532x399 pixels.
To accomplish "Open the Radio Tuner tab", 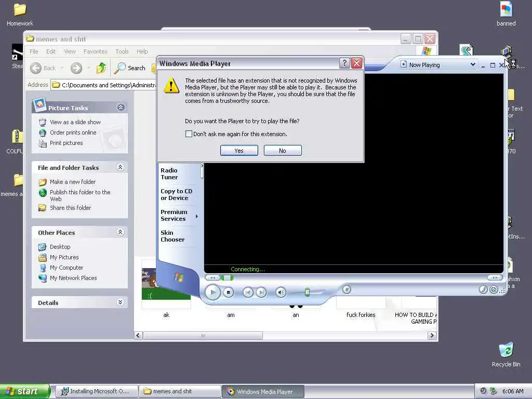I will tap(169, 174).
